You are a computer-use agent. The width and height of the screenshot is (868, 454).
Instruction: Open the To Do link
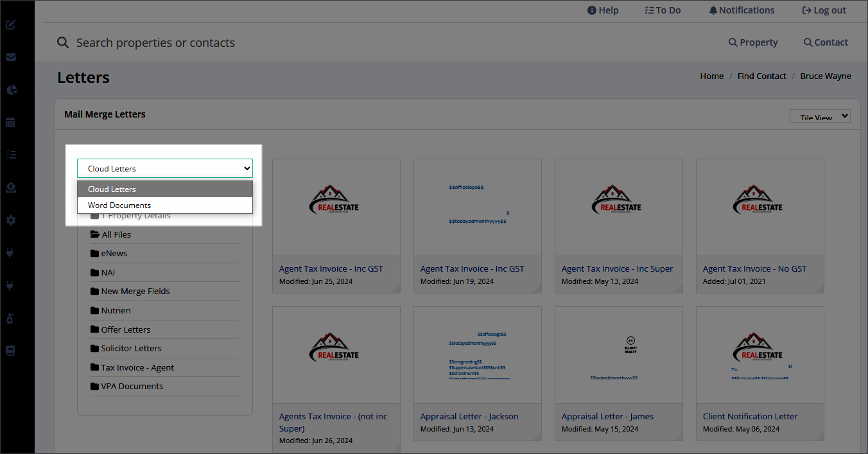(663, 10)
